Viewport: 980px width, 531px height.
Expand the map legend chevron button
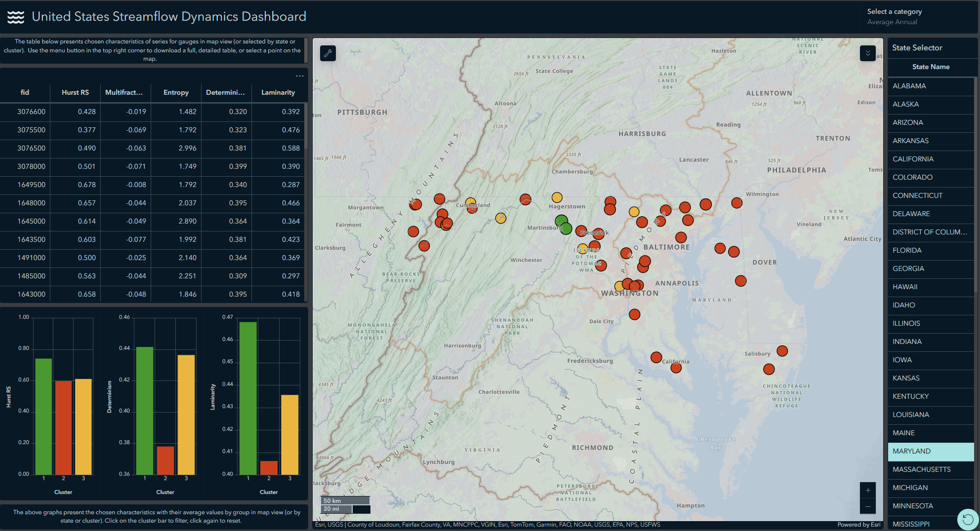(x=867, y=53)
